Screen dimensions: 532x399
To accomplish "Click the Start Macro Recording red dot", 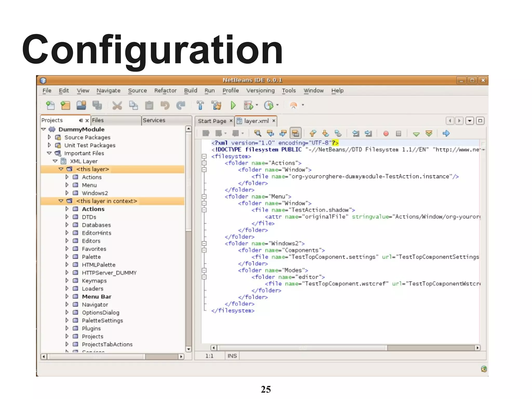I will 386,133.
